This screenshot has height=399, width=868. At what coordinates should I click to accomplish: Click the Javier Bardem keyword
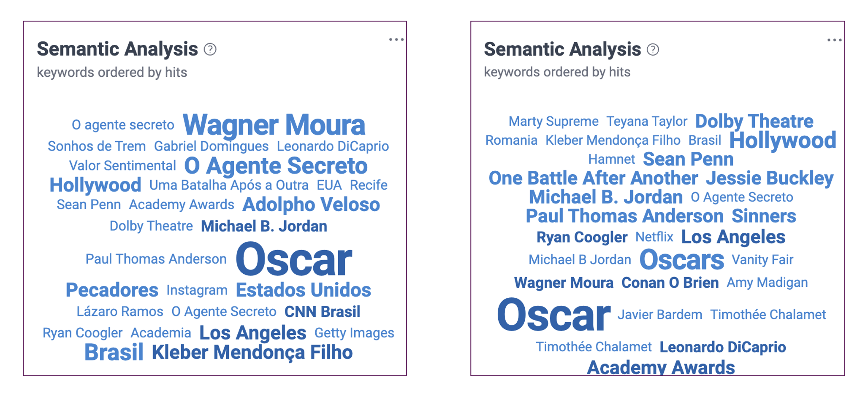660,315
